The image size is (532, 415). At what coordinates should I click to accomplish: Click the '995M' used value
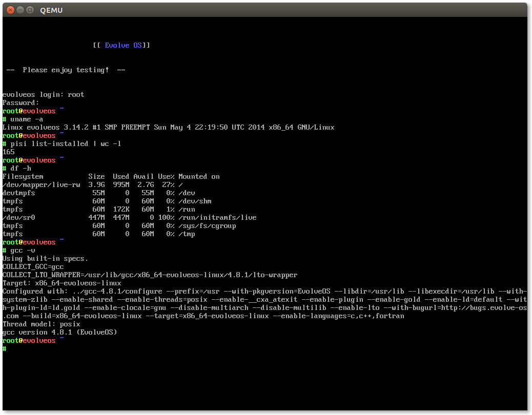[x=121, y=185]
